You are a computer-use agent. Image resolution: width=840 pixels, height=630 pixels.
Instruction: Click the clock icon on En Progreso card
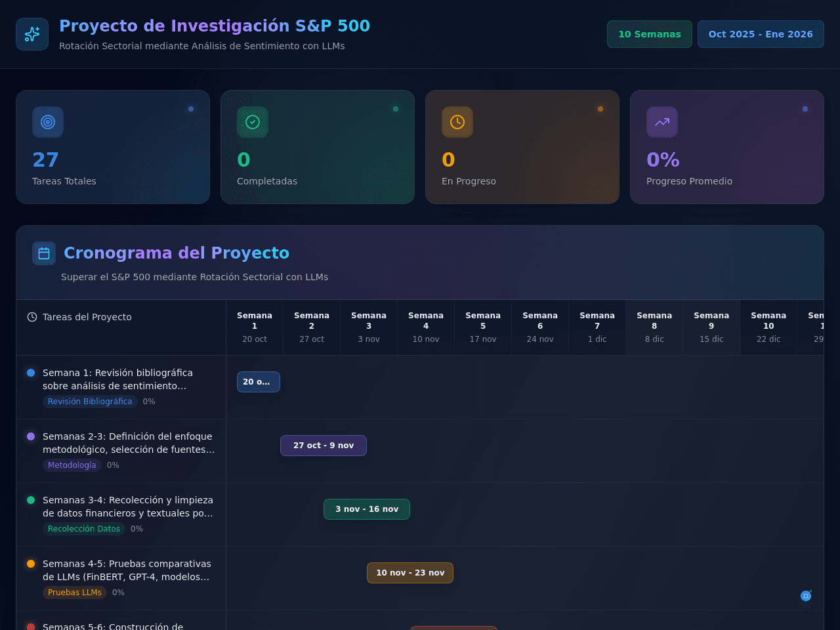(x=457, y=122)
